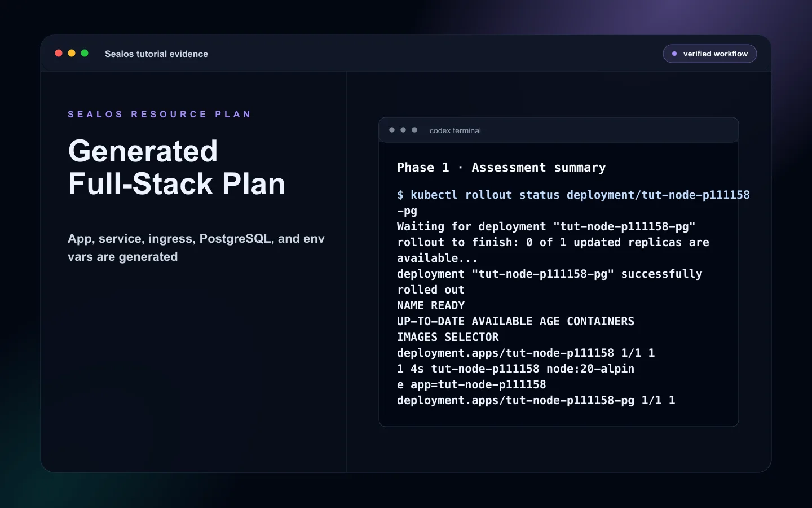This screenshot has height=508, width=812.
Task: Click the -pg continuation of the command
Action: pyautogui.click(x=407, y=211)
